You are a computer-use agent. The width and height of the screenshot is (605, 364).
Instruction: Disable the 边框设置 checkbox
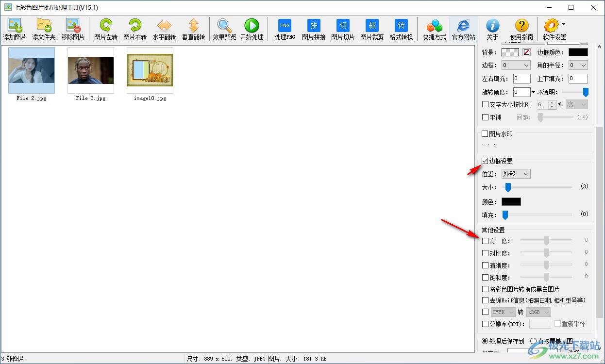coord(485,161)
